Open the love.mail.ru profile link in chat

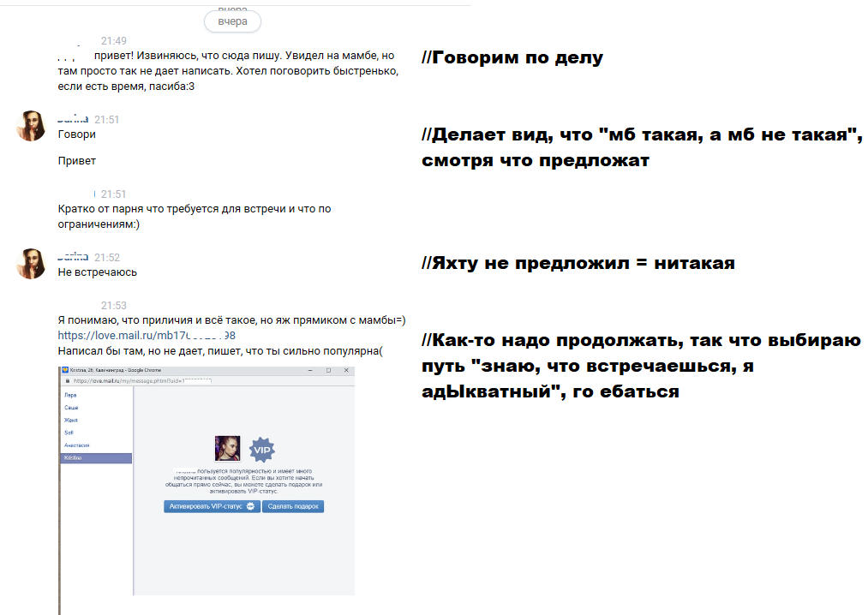(x=147, y=335)
